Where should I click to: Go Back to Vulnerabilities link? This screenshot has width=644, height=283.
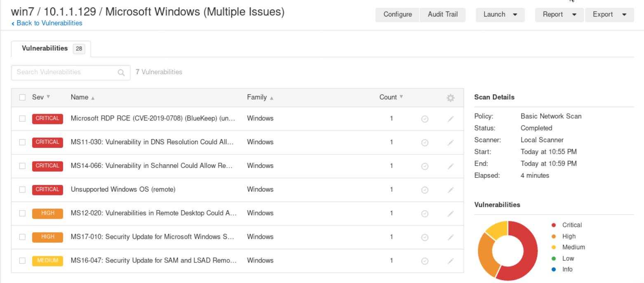(x=47, y=23)
